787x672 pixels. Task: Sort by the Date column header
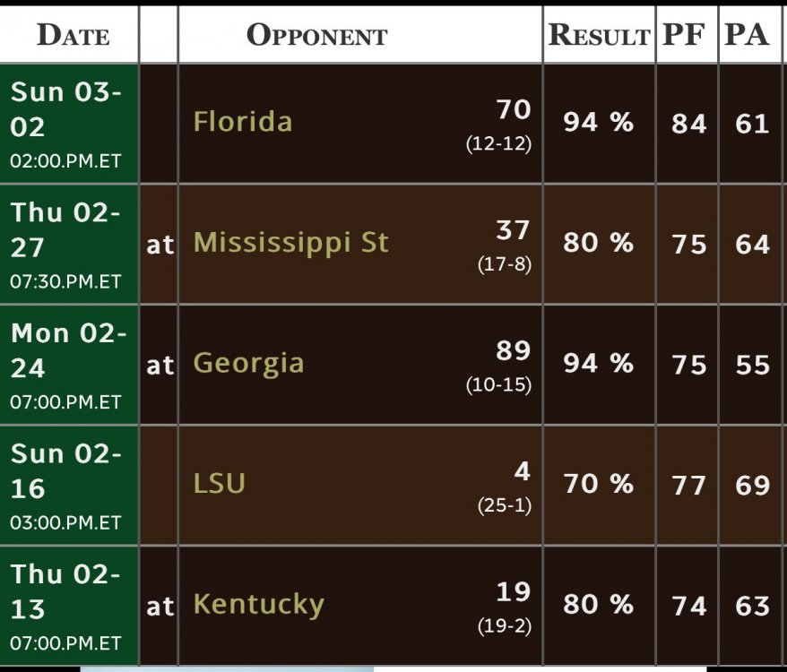coord(73,36)
